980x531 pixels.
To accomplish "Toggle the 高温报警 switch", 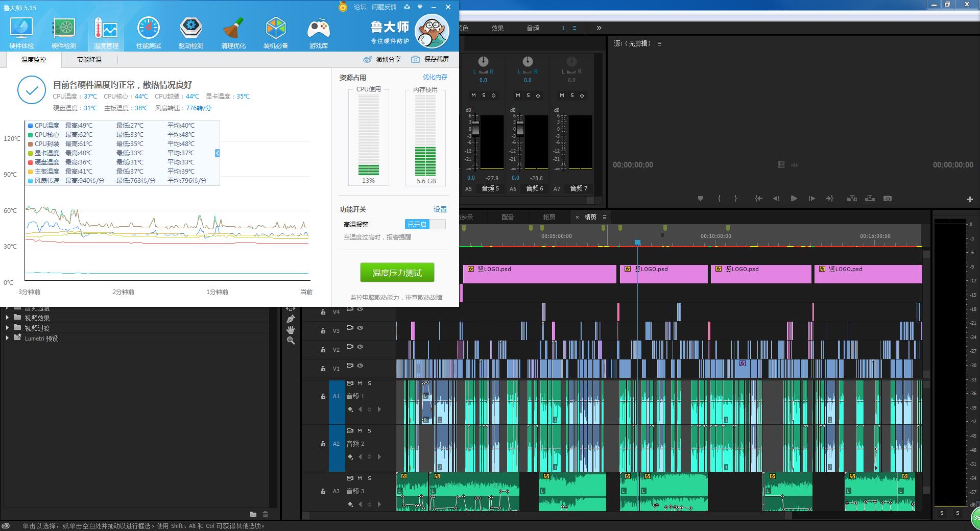I will 425,224.
